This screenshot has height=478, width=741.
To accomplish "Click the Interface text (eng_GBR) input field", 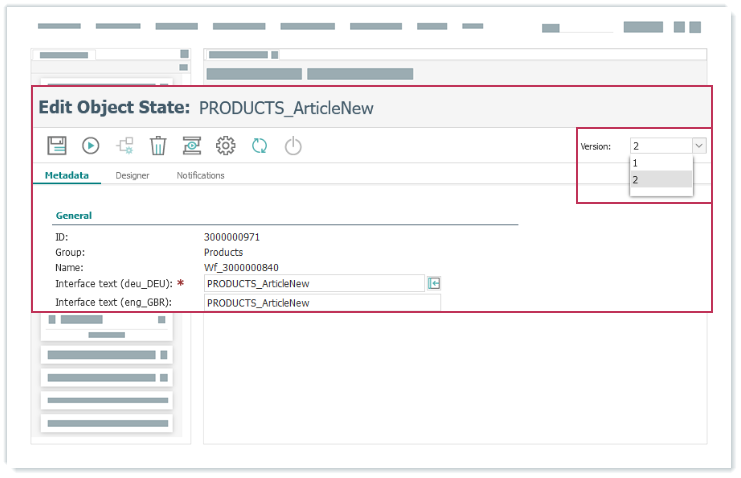I will point(320,303).
